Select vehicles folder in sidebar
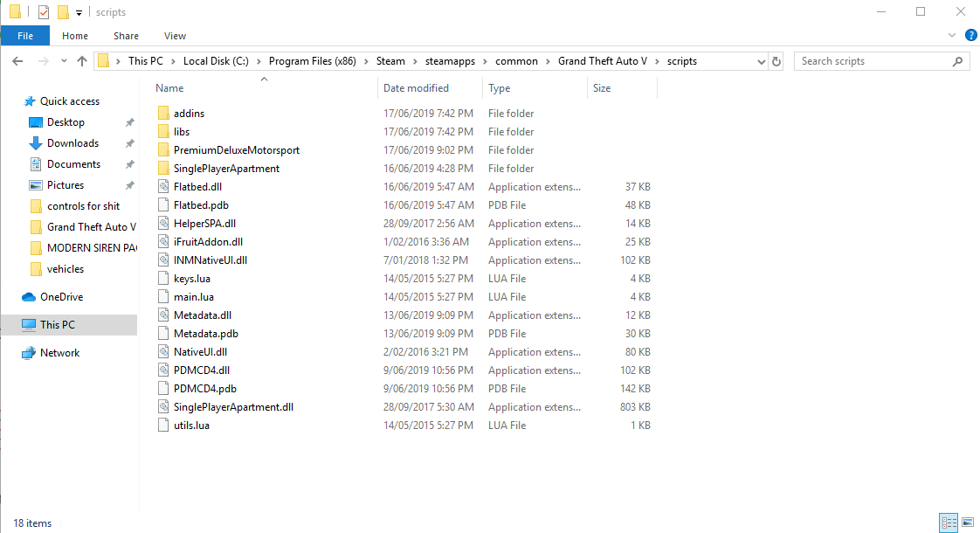 click(65, 269)
